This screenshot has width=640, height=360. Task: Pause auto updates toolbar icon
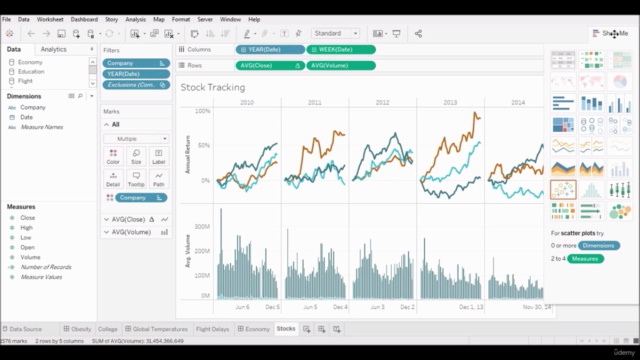point(91,34)
